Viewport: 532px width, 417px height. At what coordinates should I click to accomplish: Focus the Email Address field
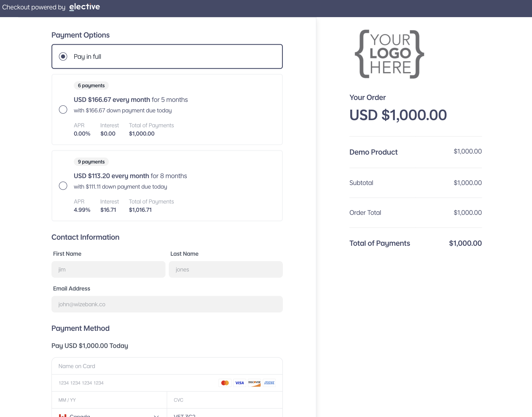pyautogui.click(x=167, y=304)
